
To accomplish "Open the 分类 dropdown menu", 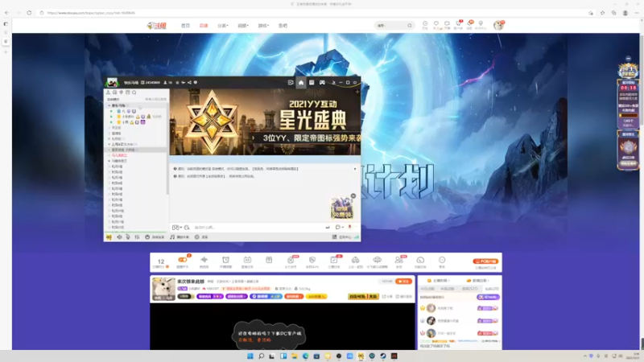I will tap(223, 26).
